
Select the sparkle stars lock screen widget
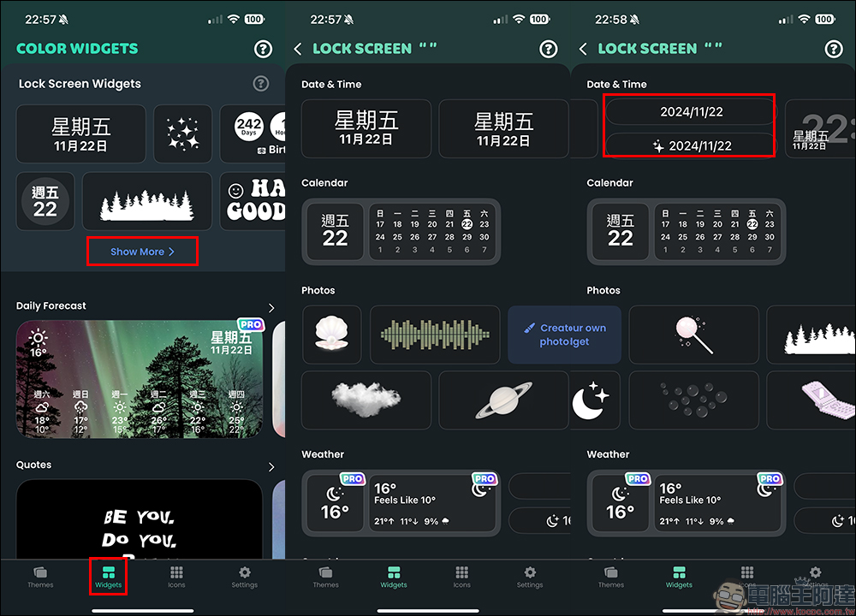(x=183, y=133)
